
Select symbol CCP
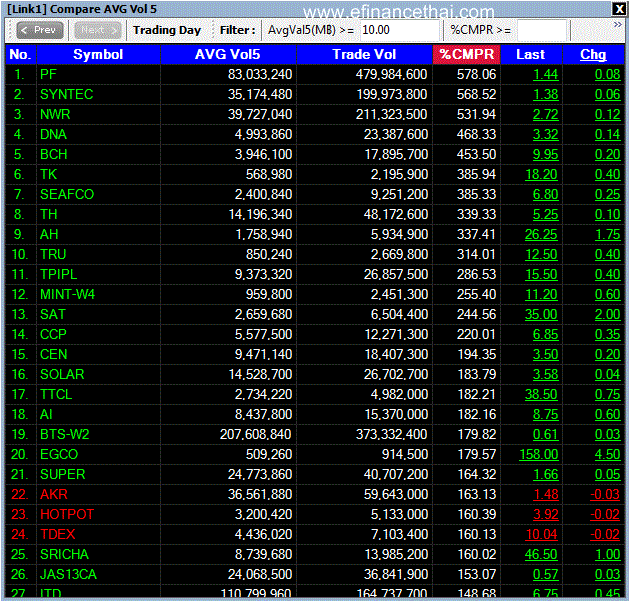pos(53,335)
